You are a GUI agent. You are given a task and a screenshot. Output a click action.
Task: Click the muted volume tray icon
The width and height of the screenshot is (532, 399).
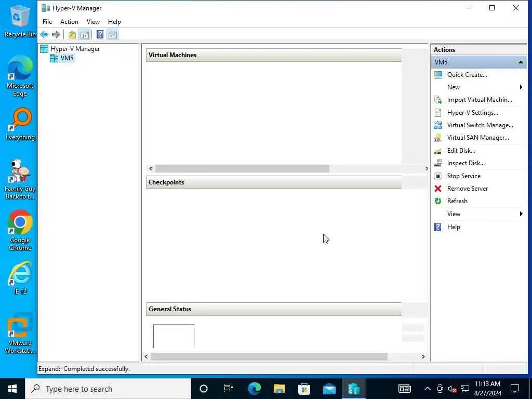tap(452, 389)
